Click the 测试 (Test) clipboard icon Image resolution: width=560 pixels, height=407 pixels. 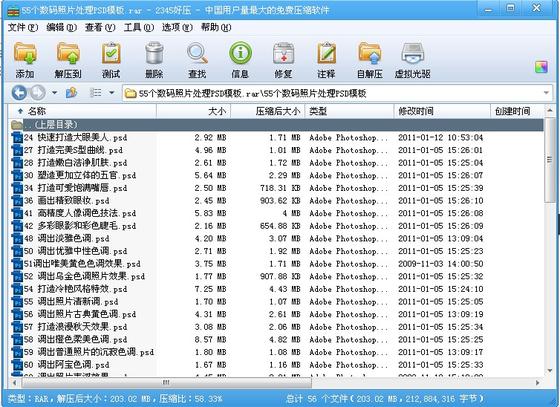click(x=111, y=54)
